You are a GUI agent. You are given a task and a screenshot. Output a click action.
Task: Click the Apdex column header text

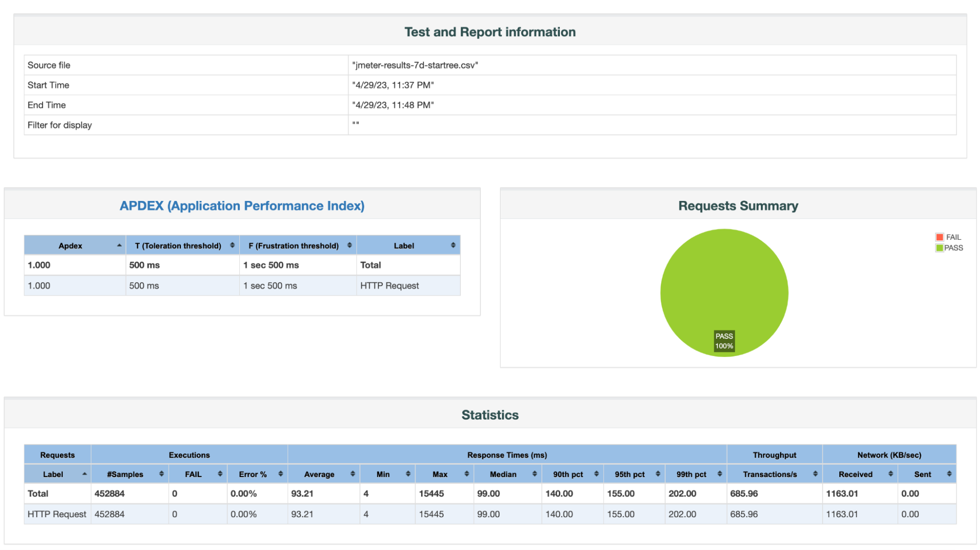pyautogui.click(x=70, y=246)
